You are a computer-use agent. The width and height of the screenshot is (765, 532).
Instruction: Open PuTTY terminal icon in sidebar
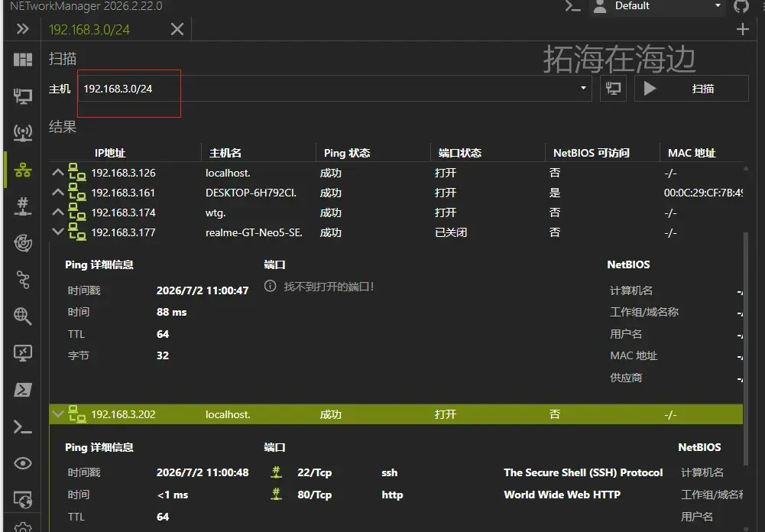point(22,427)
